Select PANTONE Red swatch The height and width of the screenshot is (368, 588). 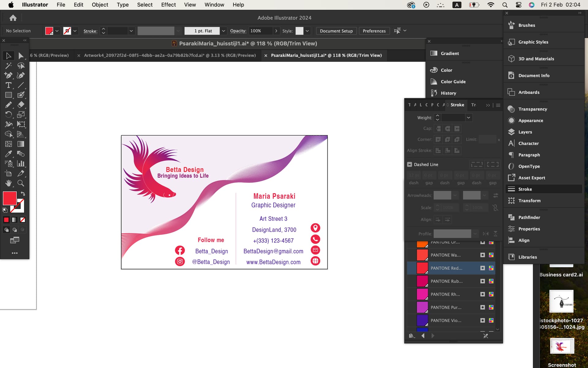[451, 268]
